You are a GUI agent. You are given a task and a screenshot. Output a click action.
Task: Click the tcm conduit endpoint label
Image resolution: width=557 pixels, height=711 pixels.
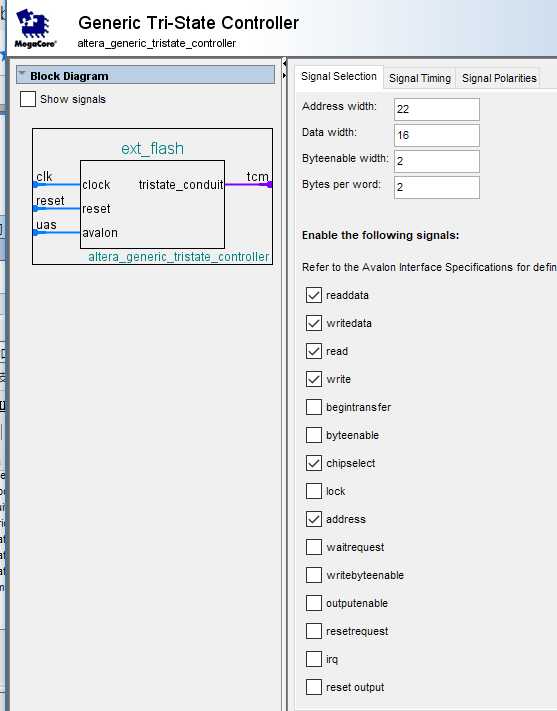pos(257,176)
